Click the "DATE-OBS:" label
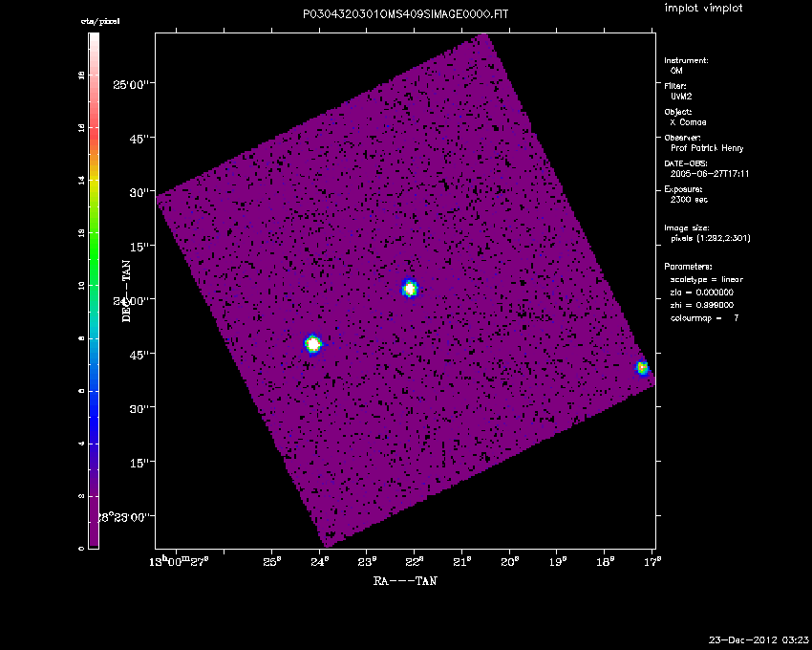Image resolution: width=812 pixels, height=650 pixels. point(685,163)
